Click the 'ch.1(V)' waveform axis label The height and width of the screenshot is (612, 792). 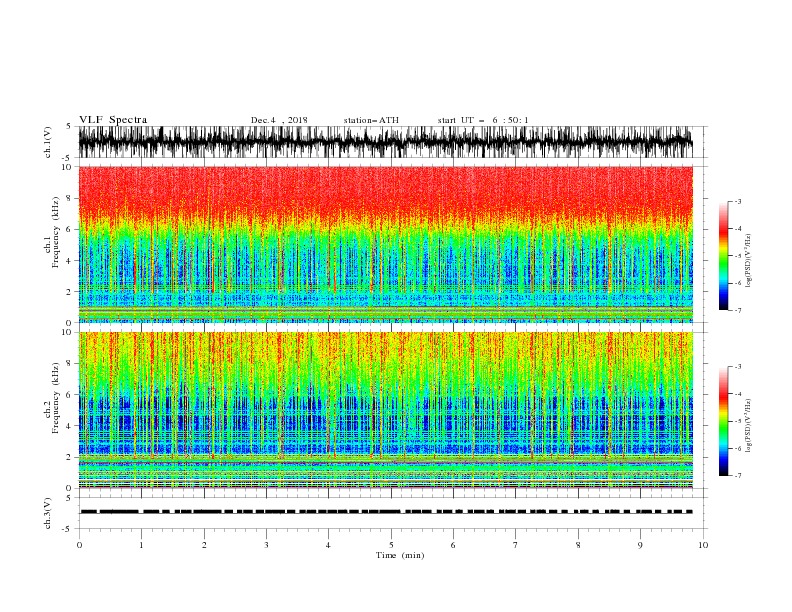click(48, 142)
